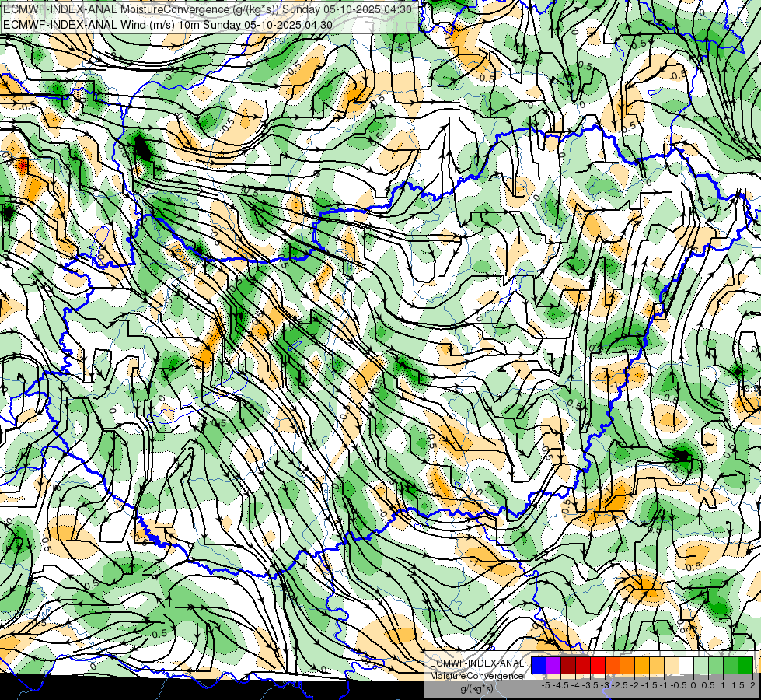Click the palest green legend swatch
Image resolution: width=761 pixels, height=700 pixels.
[701, 665]
